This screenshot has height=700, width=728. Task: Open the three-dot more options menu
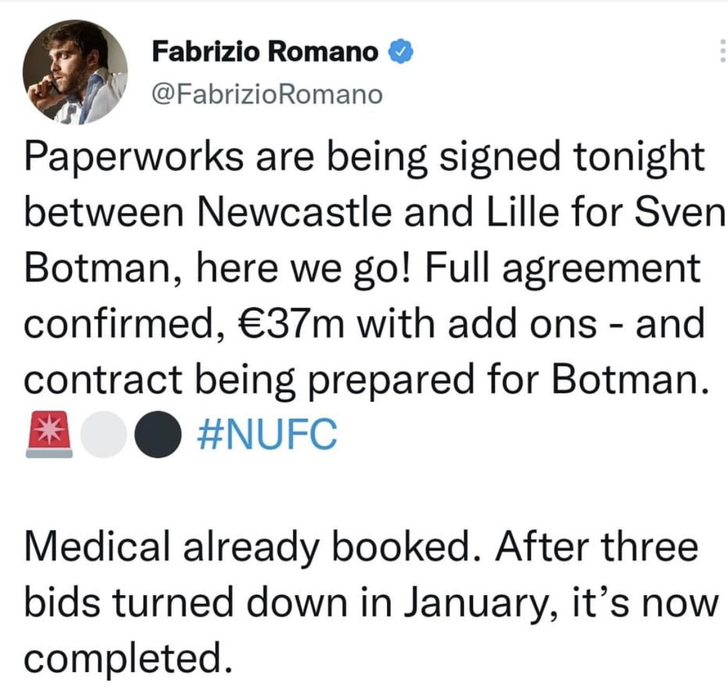pos(721,51)
